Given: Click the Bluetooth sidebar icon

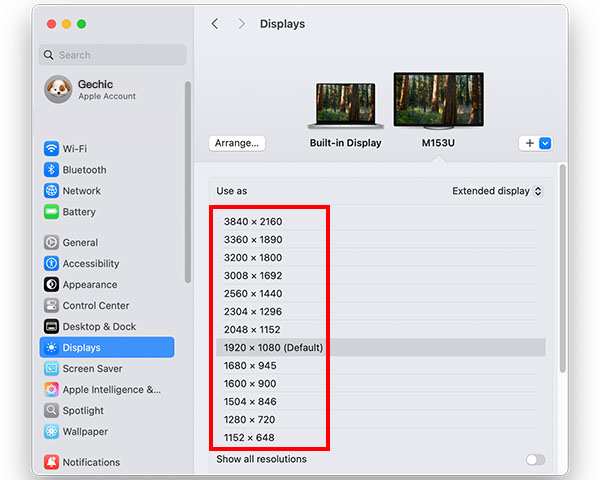Looking at the screenshot, I should 51,169.
